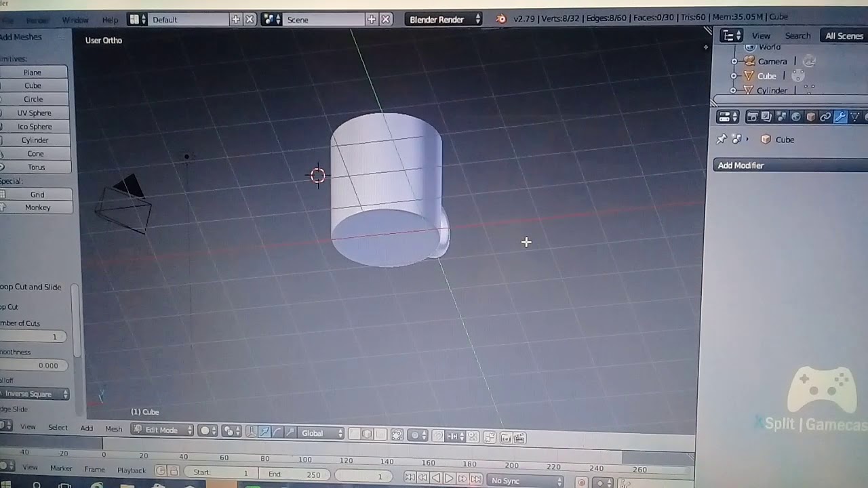
Task: Open the timeline Playback menu
Action: 132,470
